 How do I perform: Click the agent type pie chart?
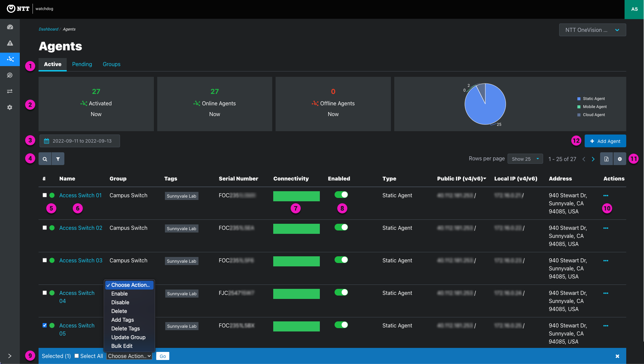pyautogui.click(x=485, y=104)
